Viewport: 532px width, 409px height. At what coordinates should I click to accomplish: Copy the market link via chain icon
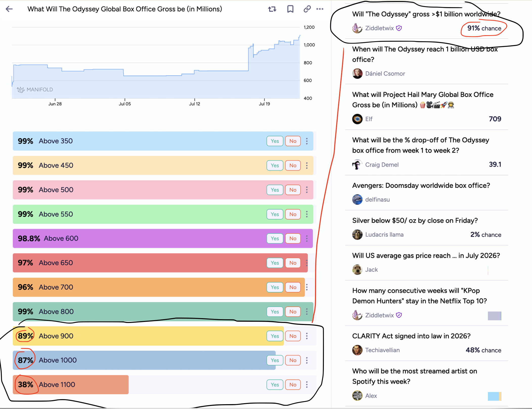pyautogui.click(x=307, y=9)
